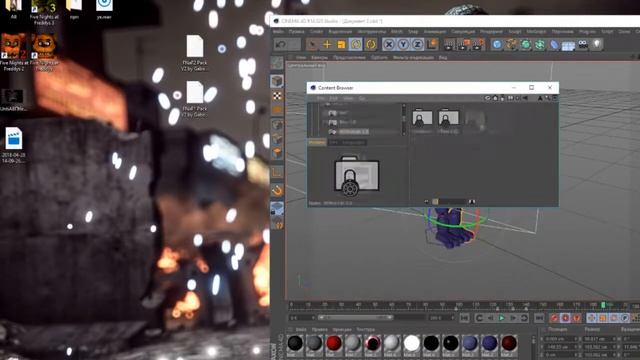Click the green subdivision generator icon

(x=525, y=44)
